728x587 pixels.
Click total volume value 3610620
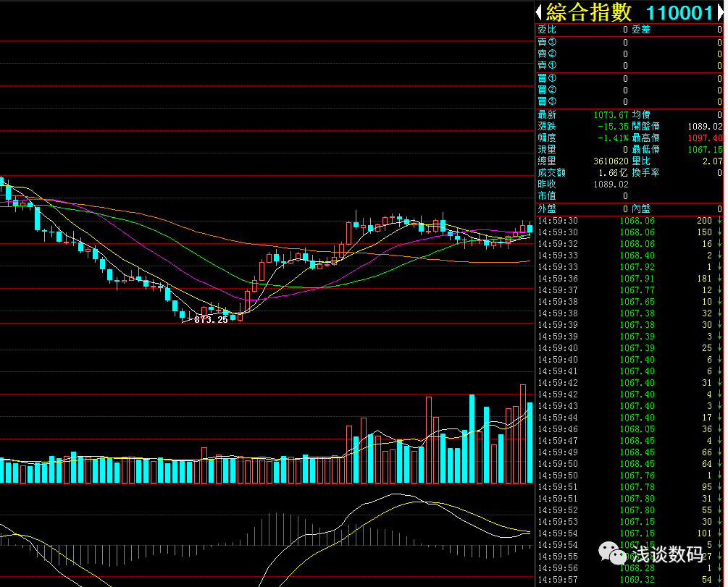(x=611, y=161)
